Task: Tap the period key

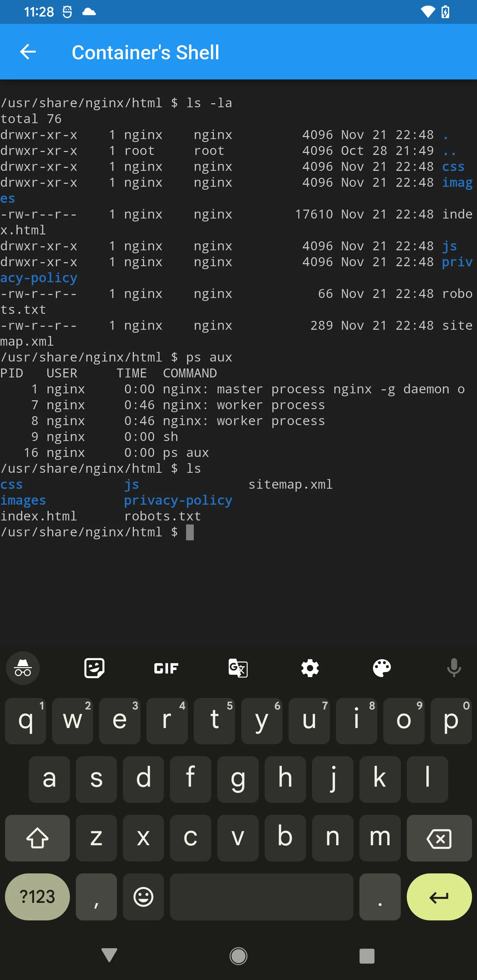Action: [380, 897]
